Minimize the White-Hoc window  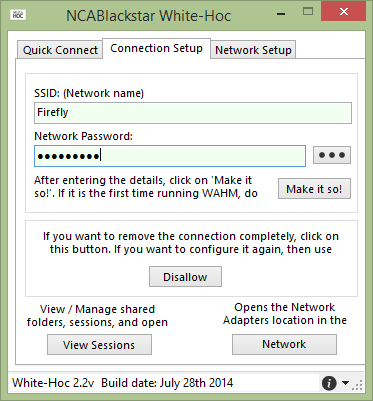pos(281,14)
